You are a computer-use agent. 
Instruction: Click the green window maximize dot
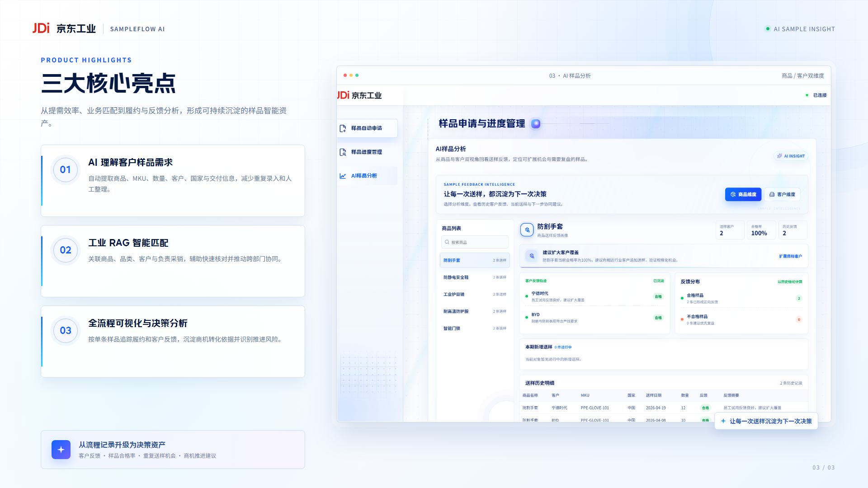click(357, 75)
